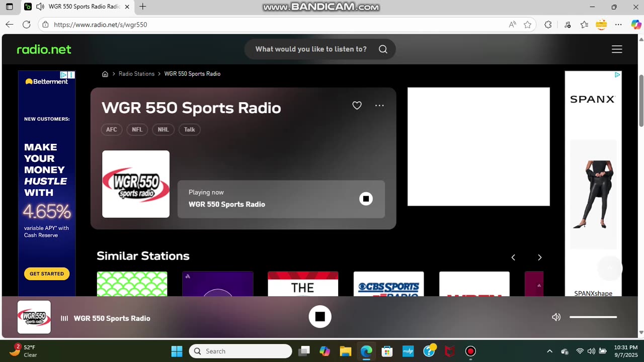Stop playback in Playing now card

(x=366, y=199)
